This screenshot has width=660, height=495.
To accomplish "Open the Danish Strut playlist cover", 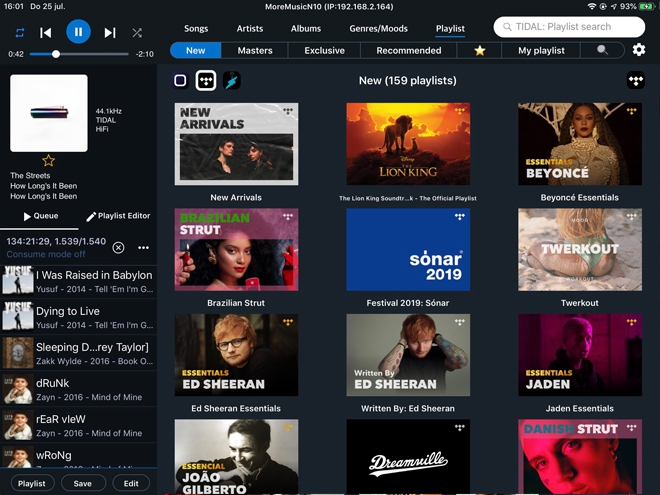I will 580,457.
